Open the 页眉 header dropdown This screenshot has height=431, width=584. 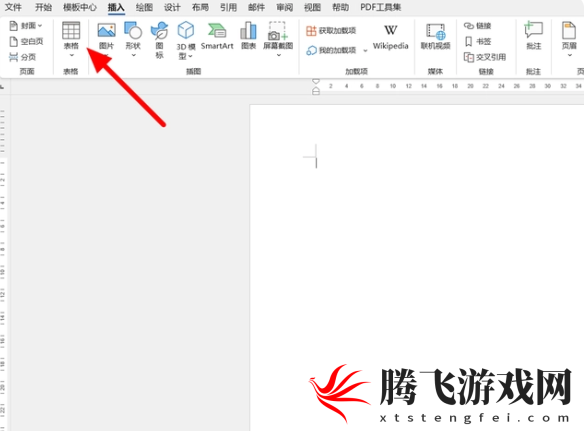click(569, 39)
